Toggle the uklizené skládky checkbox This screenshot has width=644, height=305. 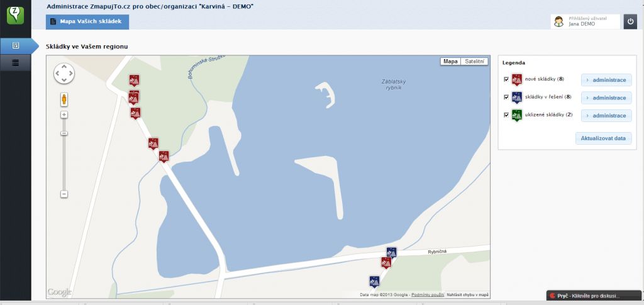click(x=506, y=115)
